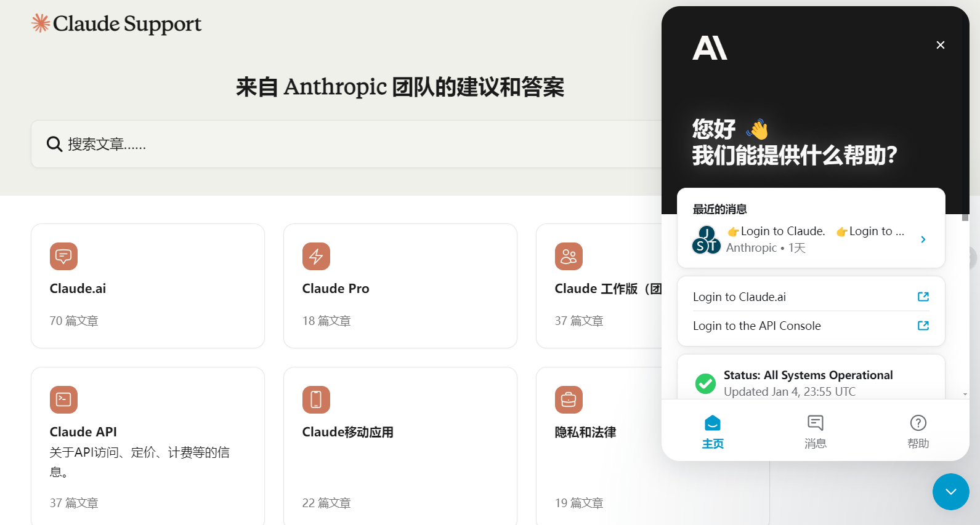Click the 搜索文章 search field
This screenshot has height=525, width=980.
[x=345, y=144]
